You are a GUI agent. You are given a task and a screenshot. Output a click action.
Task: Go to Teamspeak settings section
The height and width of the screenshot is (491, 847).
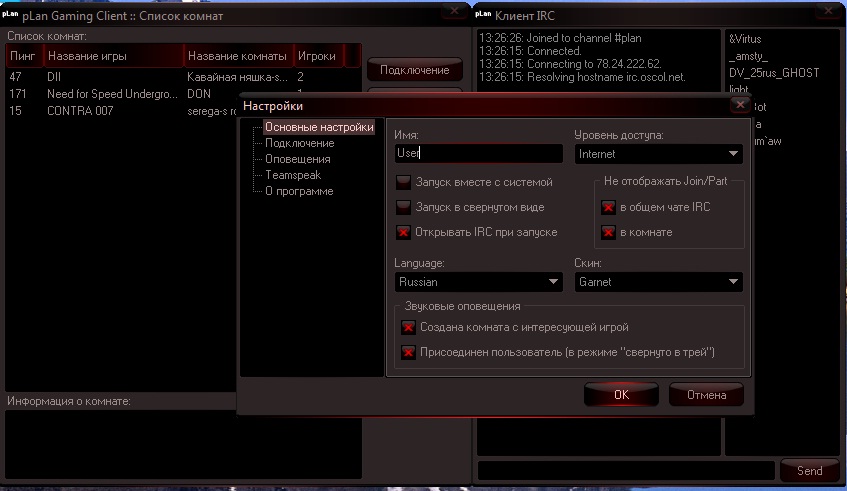tap(293, 175)
